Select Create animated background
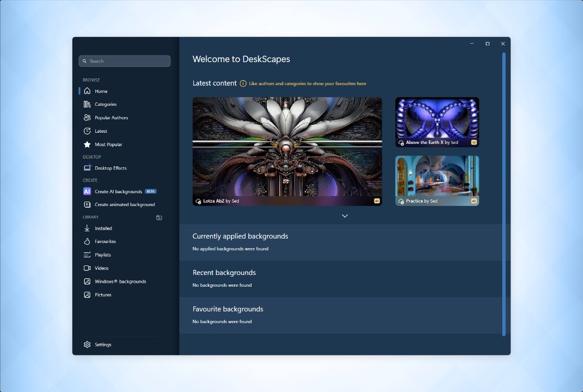 tap(124, 205)
